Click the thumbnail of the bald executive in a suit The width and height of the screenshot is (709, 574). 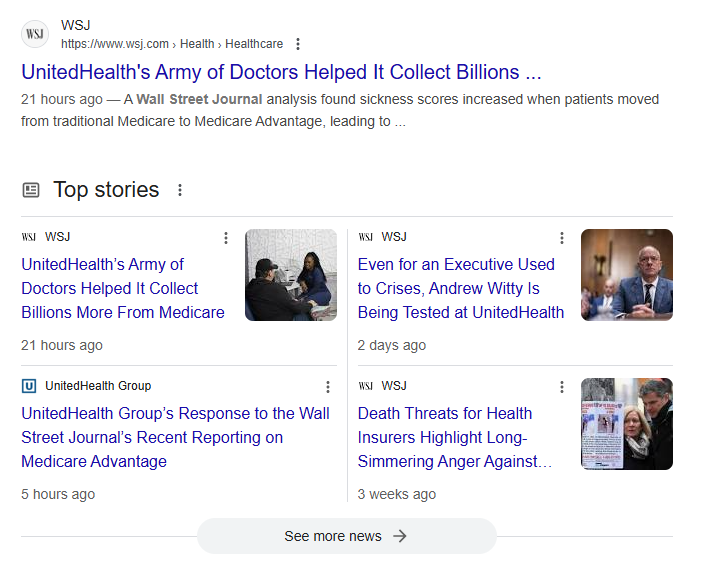pos(627,275)
